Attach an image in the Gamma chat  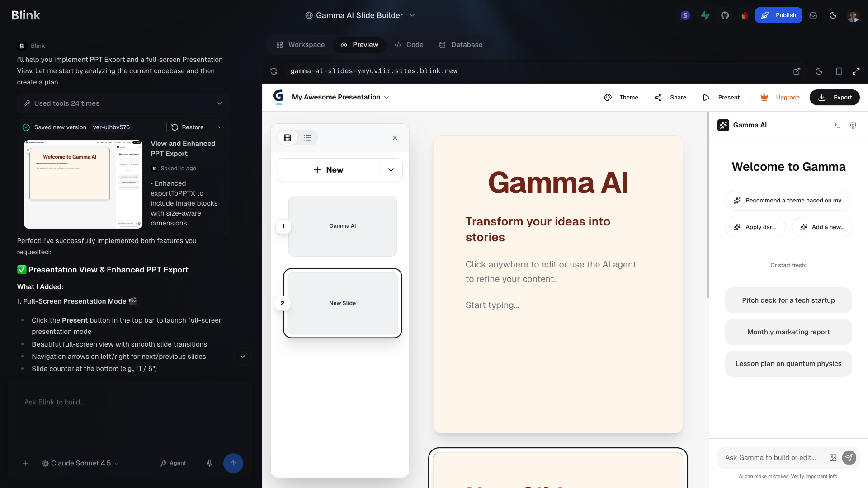pos(834,457)
